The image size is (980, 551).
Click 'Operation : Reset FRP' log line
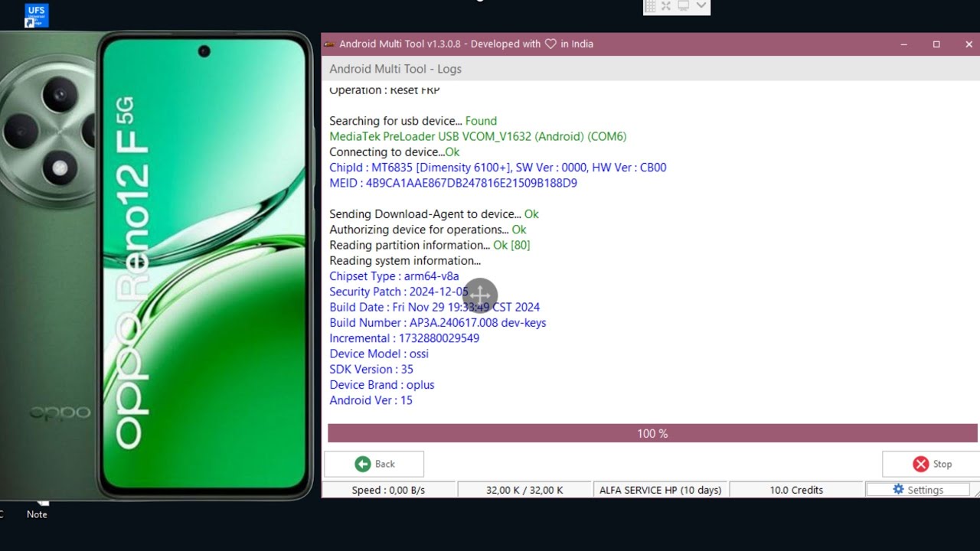tap(384, 90)
